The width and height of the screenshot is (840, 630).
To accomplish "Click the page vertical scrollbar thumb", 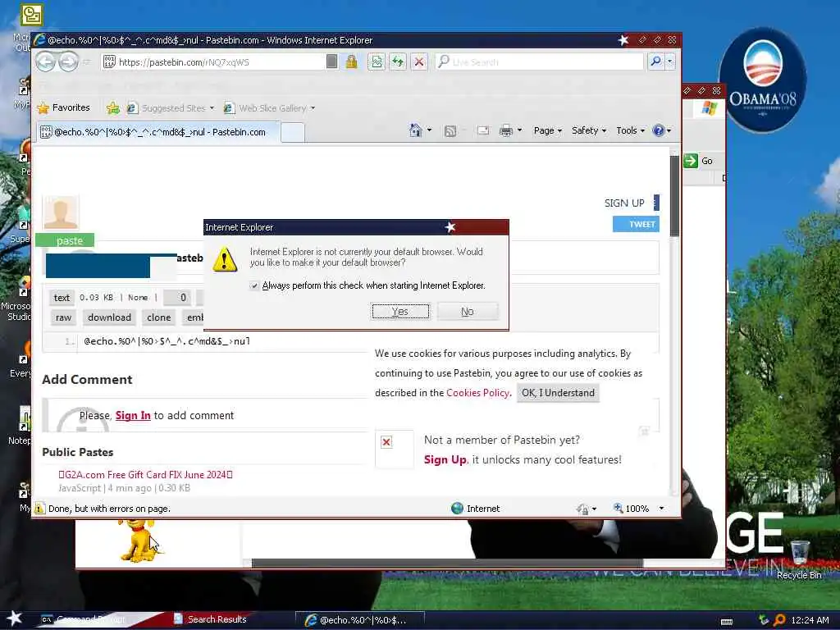I will tap(674, 195).
